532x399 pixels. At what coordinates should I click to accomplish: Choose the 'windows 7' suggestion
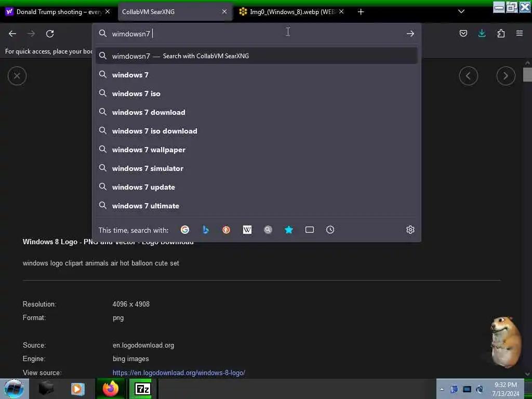pos(257,75)
